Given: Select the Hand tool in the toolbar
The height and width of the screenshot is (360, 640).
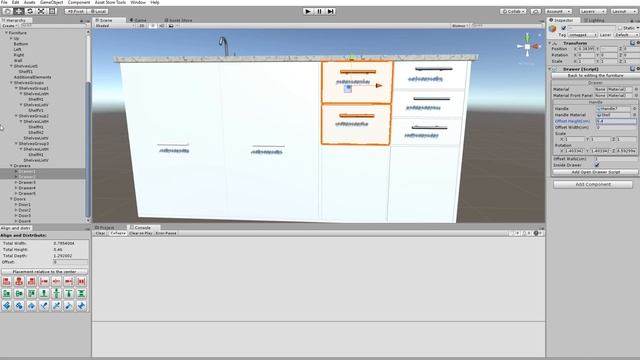Looking at the screenshot, I should click(7, 11).
